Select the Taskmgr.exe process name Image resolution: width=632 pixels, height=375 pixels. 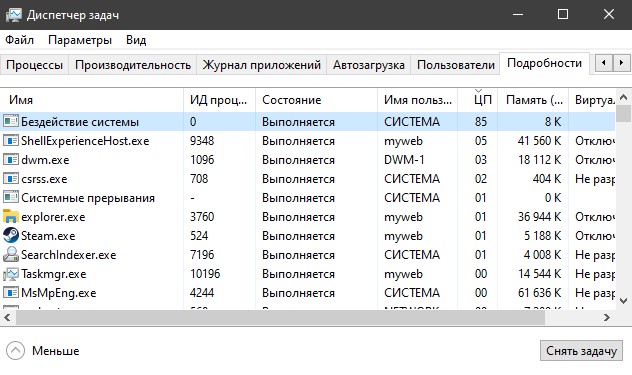54,274
